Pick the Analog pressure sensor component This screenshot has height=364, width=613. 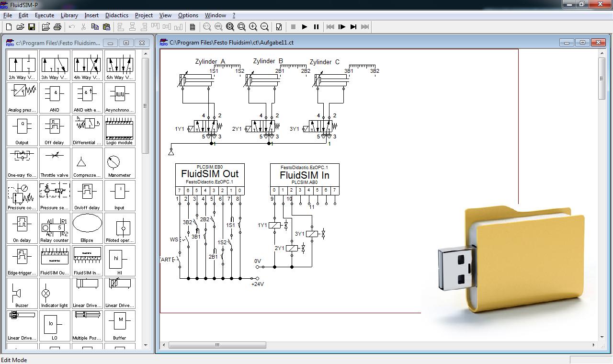click(x=22, y=98)
